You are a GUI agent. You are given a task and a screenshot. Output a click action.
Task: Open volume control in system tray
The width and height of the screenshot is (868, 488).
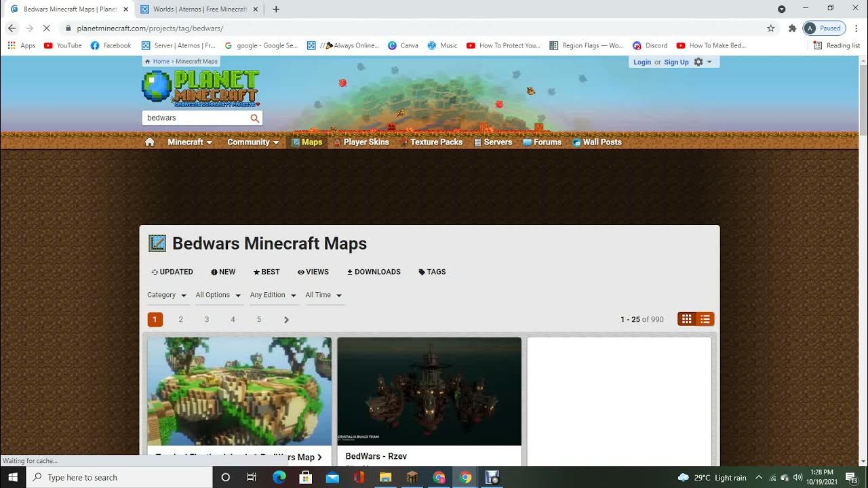(x=797, y=477)
